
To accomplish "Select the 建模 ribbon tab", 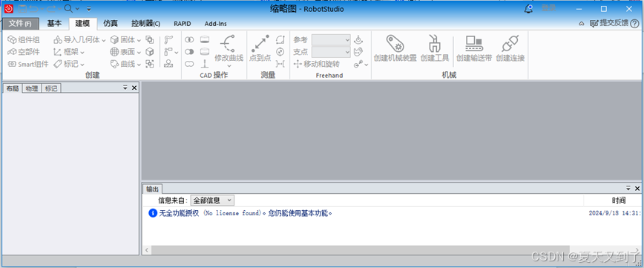I will tap(82, 24).
